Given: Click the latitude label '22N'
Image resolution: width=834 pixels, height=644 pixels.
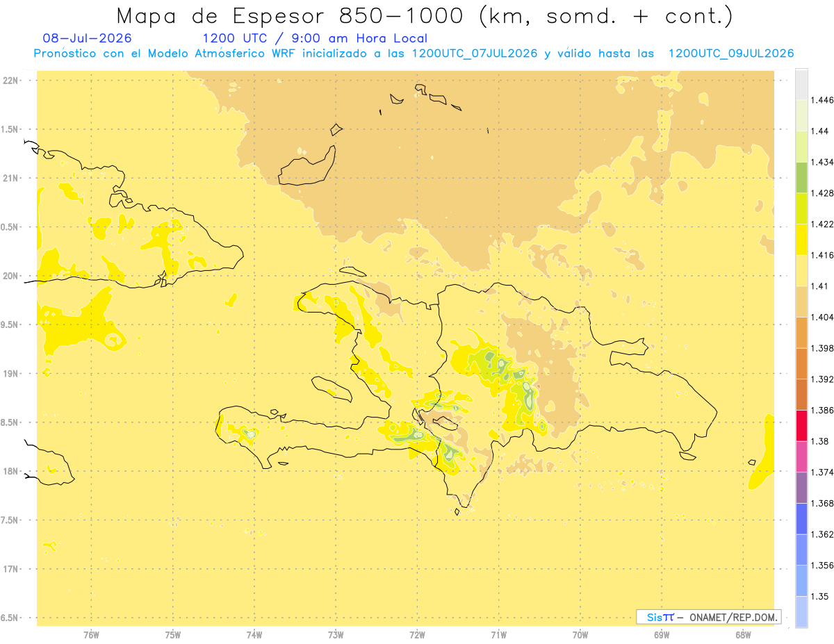Looking at the screenshot, I should (x=11, y=80).
